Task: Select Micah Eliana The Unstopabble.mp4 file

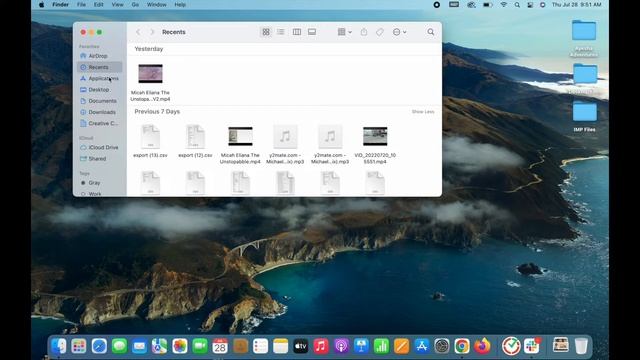Action: (x=240, y=145)
